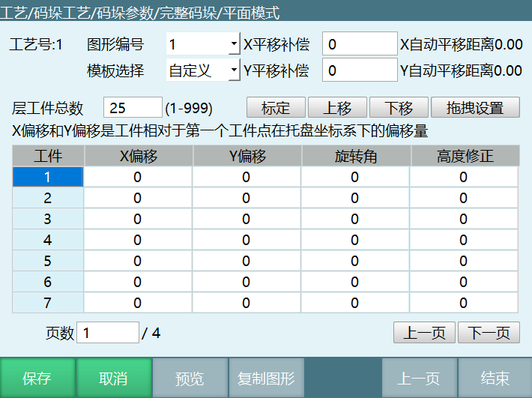Viewport: 532px width, 398px height.
Task: Click the X偏移 cell for workpiece 3
Action: [138, 219]
